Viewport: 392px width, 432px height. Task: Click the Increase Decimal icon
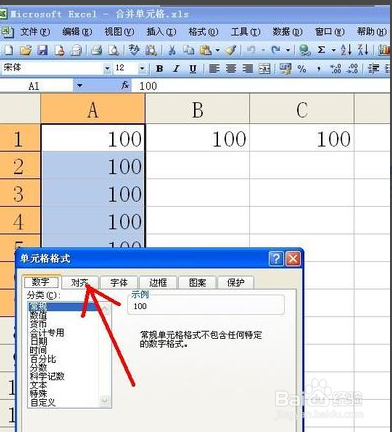[x=336, y=69]
